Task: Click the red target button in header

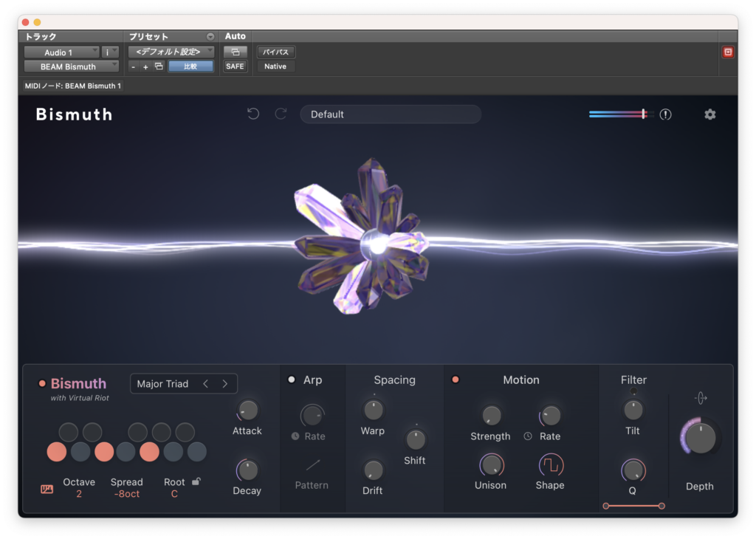Action: (x=728, y=52)
